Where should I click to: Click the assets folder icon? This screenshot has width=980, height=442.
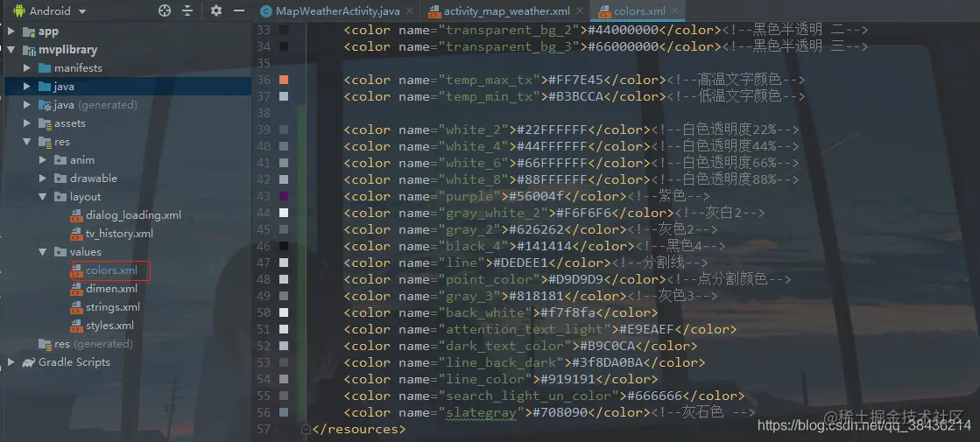(45, 123)
